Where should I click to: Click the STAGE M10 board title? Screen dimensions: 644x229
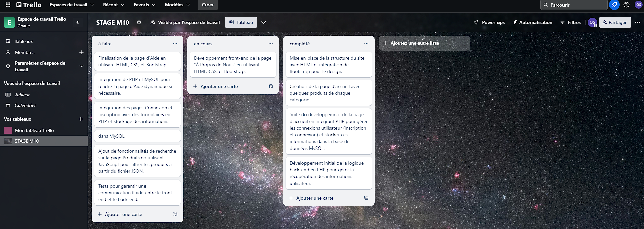112,22
